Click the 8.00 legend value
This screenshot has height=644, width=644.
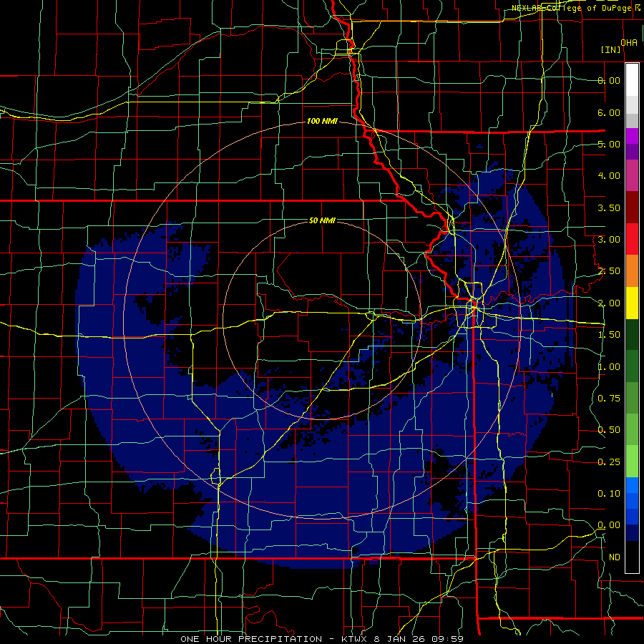click(x=609, y=80)
